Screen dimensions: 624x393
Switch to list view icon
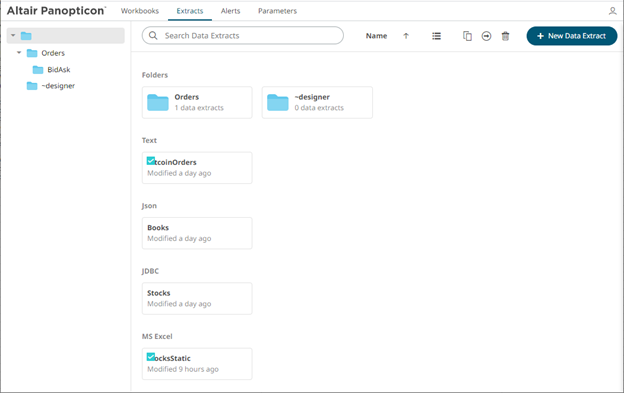[x=437, y=36]
